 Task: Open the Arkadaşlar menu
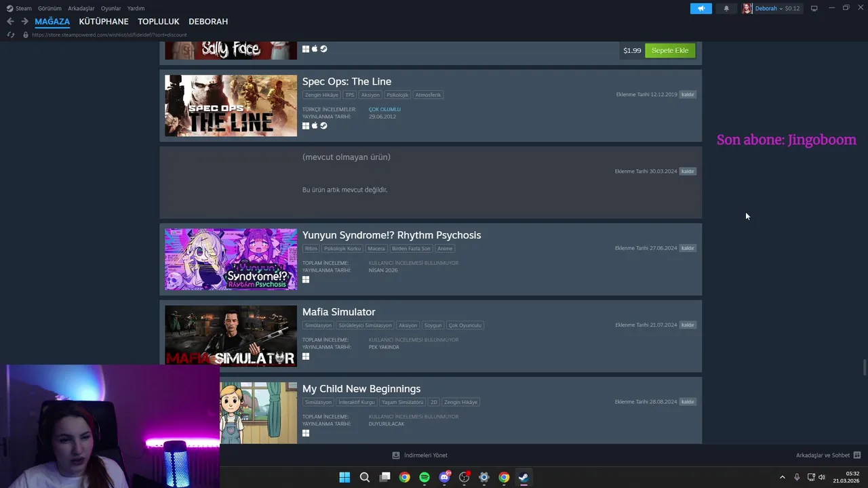coord(81,8)
